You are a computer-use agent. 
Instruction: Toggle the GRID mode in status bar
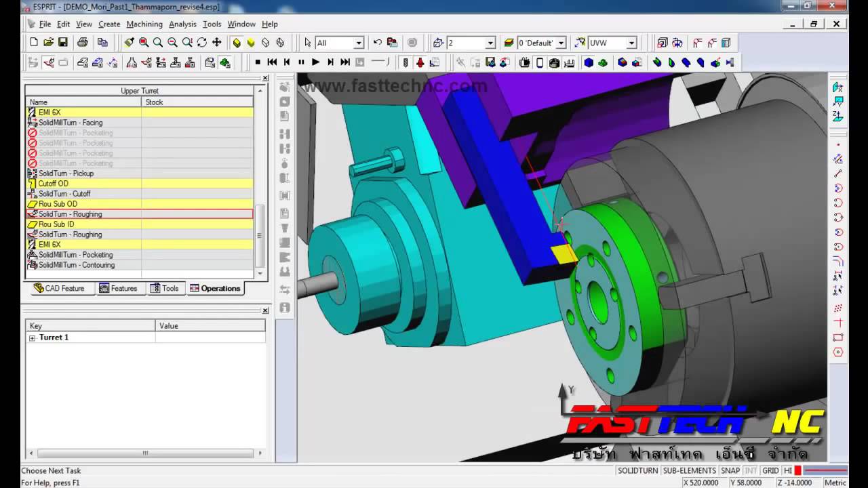pyautogui.click(x=770, y=470)
